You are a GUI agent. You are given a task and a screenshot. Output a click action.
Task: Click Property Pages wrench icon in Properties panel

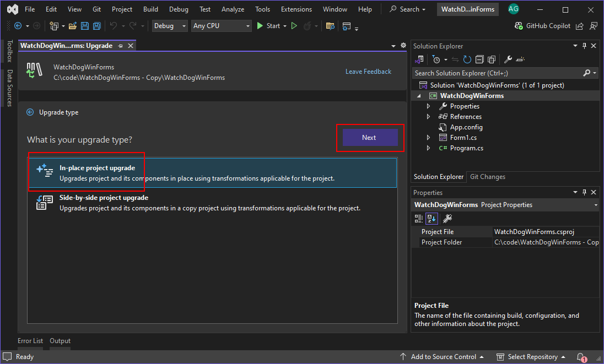pyautogui.click(x=447, y=219)
